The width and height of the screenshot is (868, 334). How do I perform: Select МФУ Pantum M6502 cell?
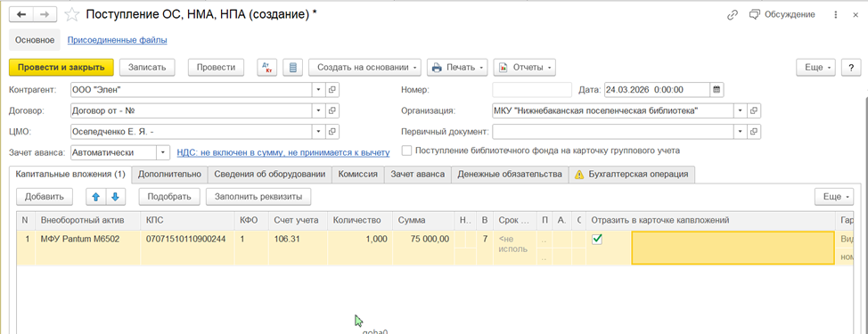(88, 248)
